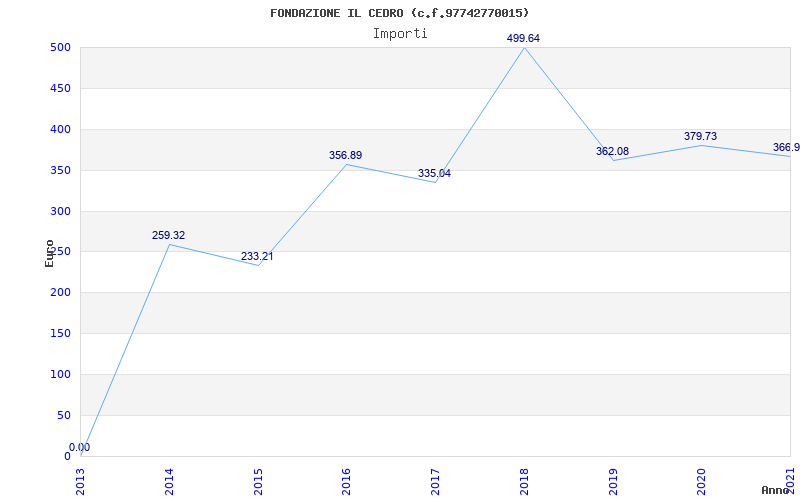Select the 2016 year axis label
Image resolution: width=800 pixels, height=500 pixels.
coord(346,482)
